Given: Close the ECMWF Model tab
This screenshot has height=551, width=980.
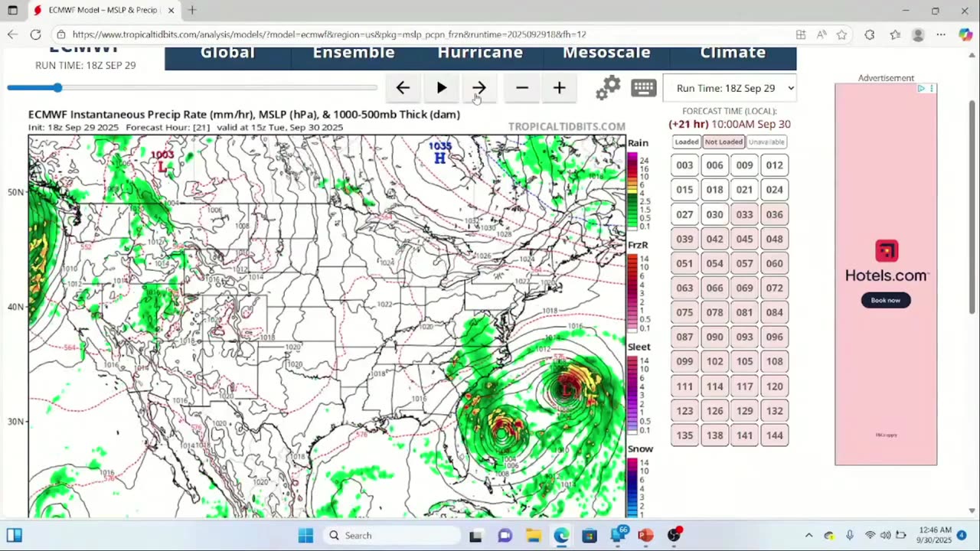Looking at the screenshot, I should tap(171, 11).
